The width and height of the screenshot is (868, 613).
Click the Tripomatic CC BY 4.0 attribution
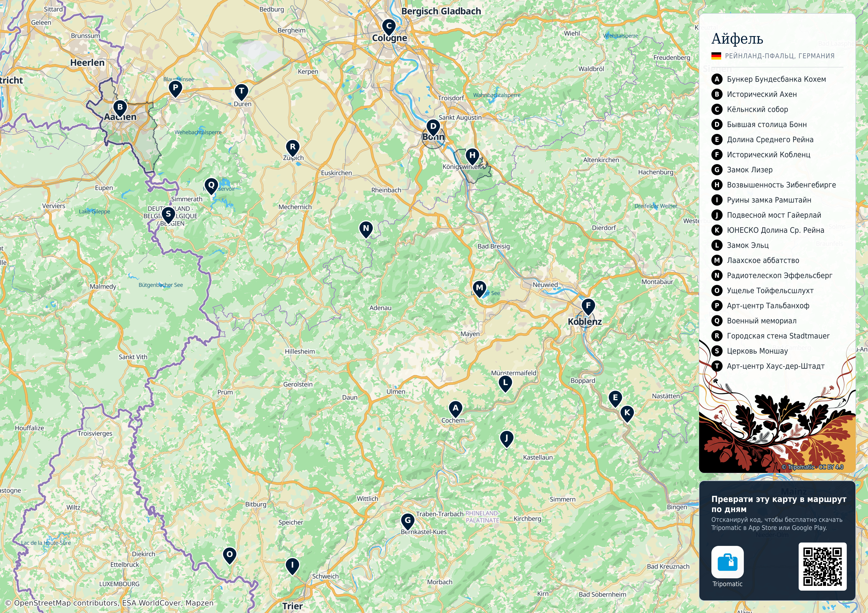point(812,467)
